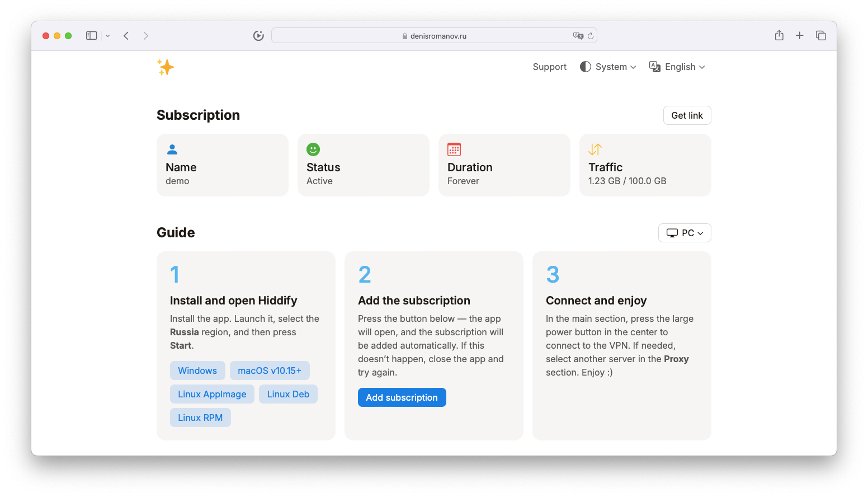Image resolution: width=868 pixels, height=497 pixels.
Task: Open the System theme dropdown
Action: (608, 67)
